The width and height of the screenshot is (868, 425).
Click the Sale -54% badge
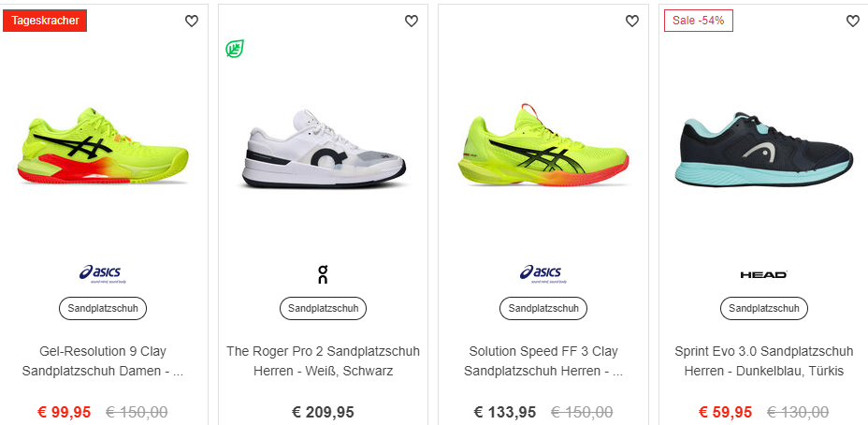coord(698,21)
